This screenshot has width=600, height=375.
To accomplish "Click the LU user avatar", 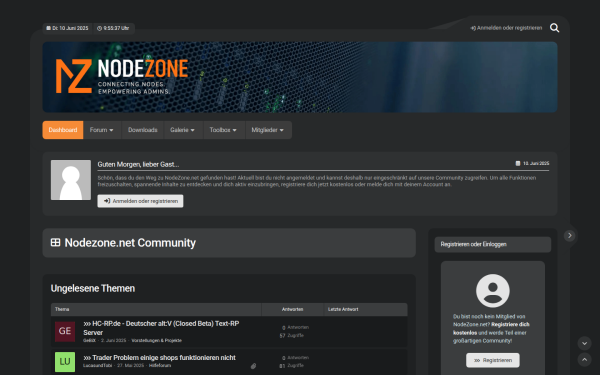I will (x=65, y=362).
